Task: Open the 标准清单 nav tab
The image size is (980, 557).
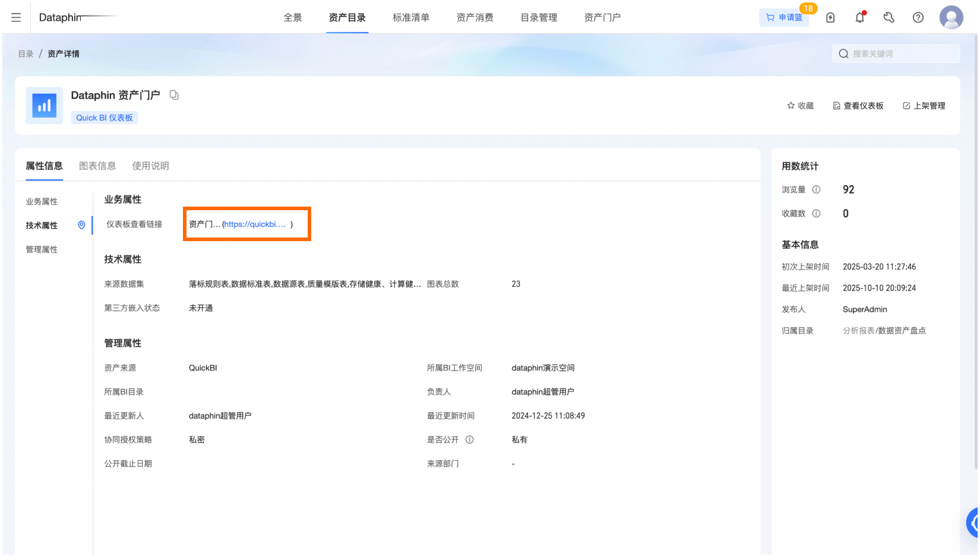Action: click(411, 18)
